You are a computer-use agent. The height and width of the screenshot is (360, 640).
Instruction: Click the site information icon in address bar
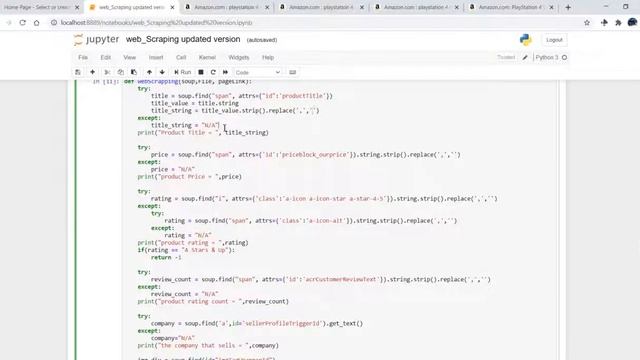tap(54, 23)
